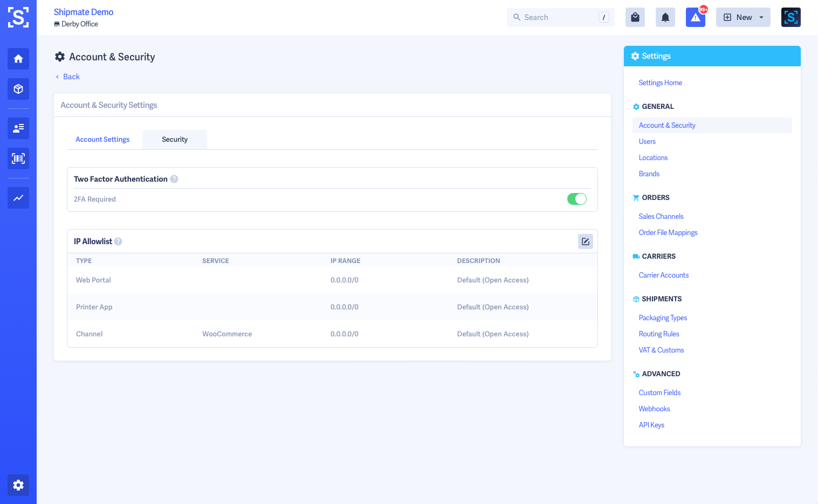This screenshot has width=818, height=504.
Task: Select the Security tab
Action: pyautogui.click(x=175, y=140)
